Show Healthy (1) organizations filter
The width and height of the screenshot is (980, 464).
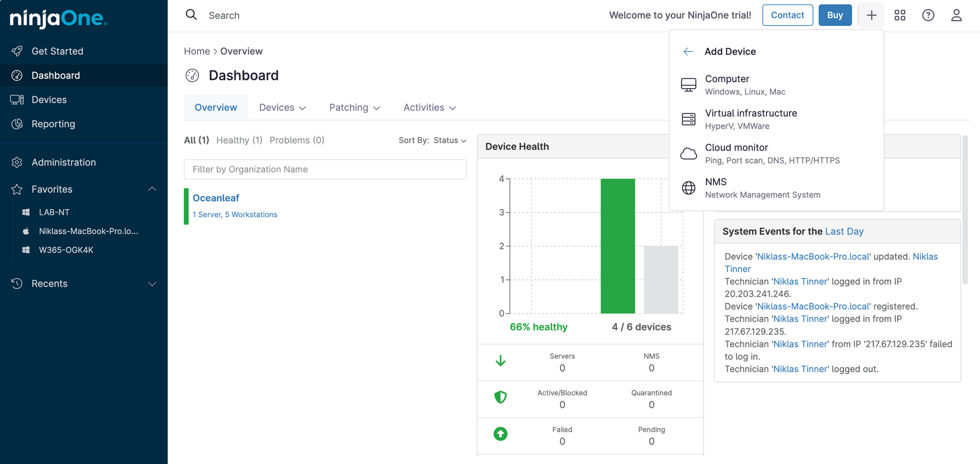239,140
